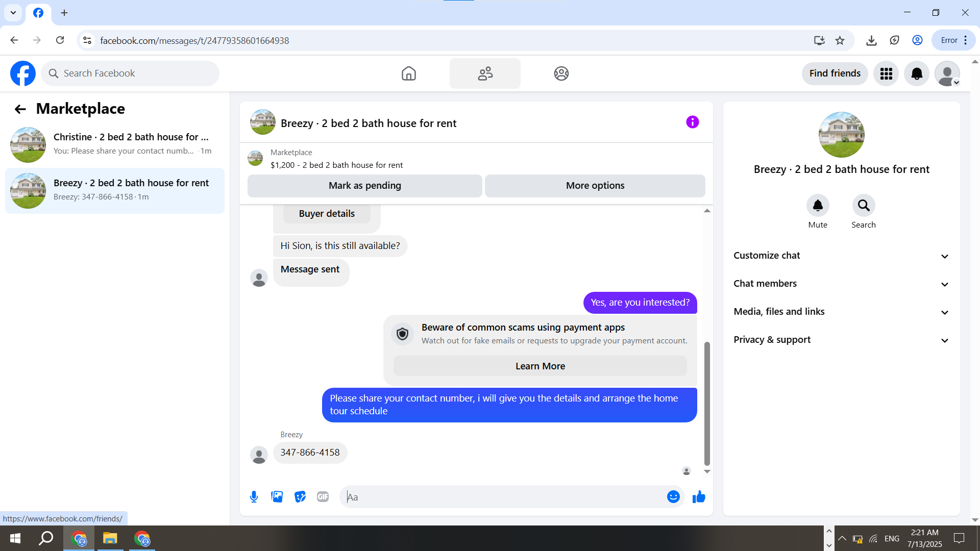This screenshot has width=980, height=551.
Task: Open the notifications bell in top bar
Action: pos(917,74)
